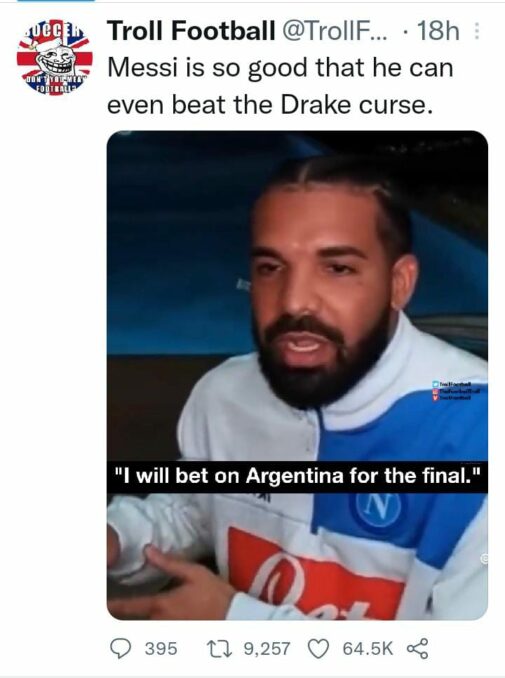Viewport: 505px width, 678px height.
Task: Click the reply speech bubble icon
Action: click(120, 649)
